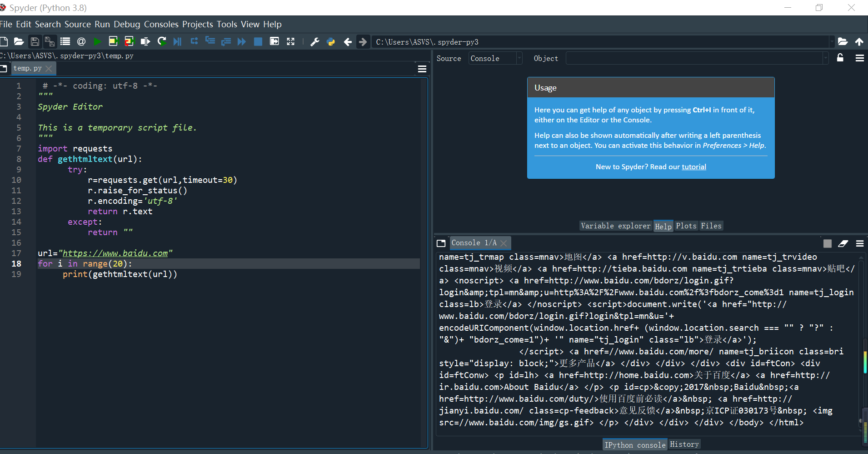Image resolution: width=868 pixels, height=454 pixels.
Task: Click the Preferences wrench icon
Action: (314, 42)
